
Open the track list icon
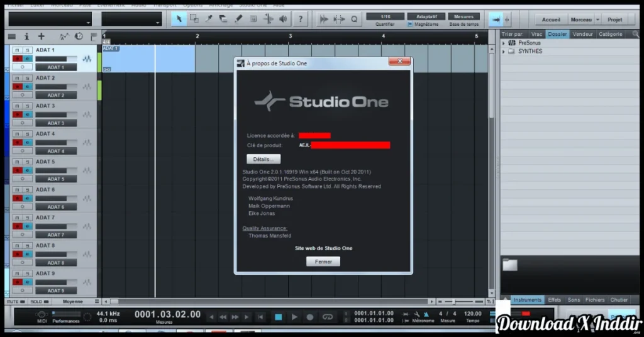(x=12, y=36)
